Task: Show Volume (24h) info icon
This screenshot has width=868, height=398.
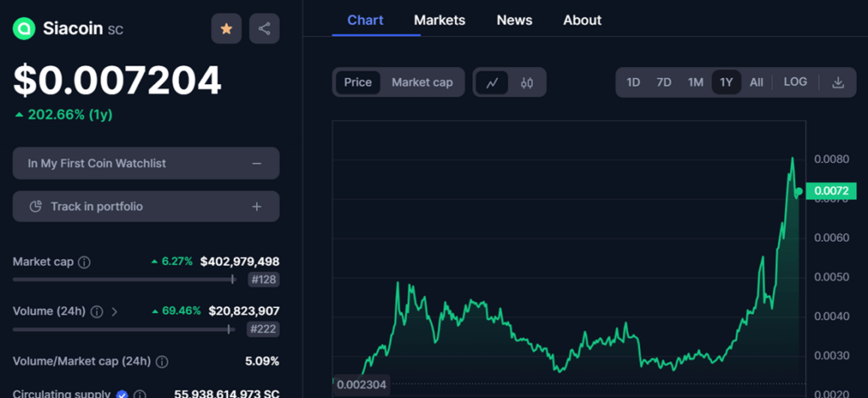Action: [97, 311]
